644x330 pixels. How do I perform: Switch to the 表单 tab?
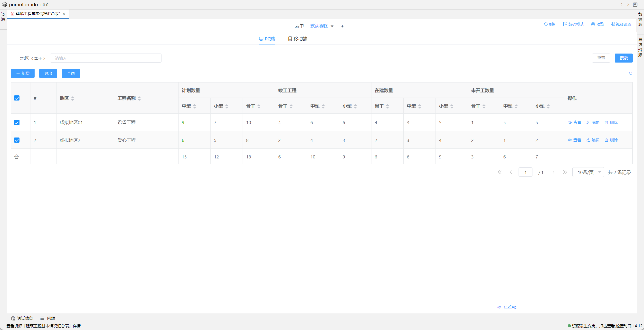pos(299,26)
